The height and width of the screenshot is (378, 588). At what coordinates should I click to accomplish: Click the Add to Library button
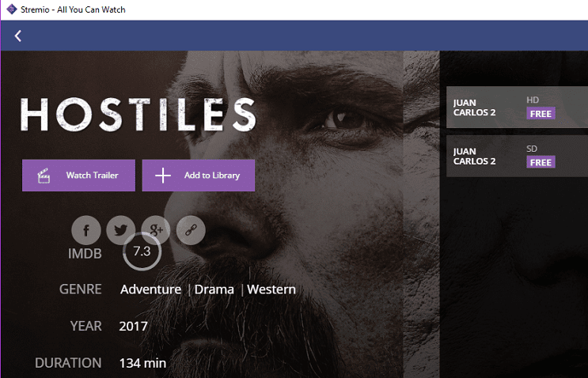pos(199,176)
